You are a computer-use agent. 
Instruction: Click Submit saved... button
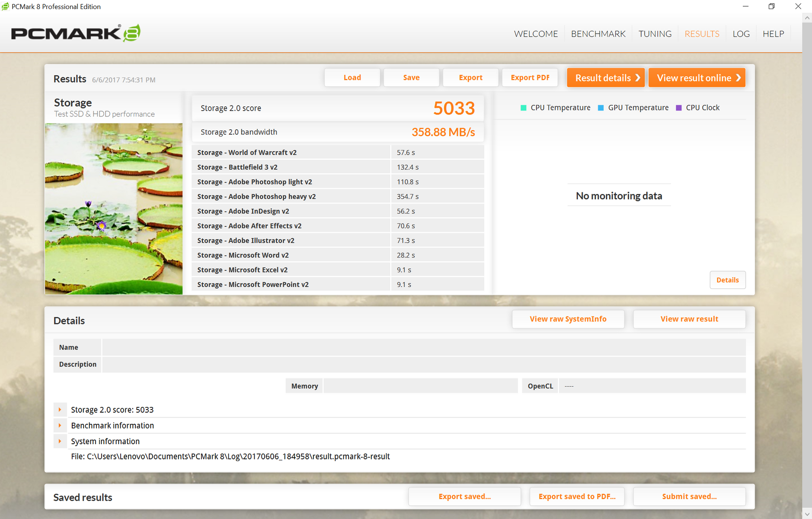(x=689, y=497)
